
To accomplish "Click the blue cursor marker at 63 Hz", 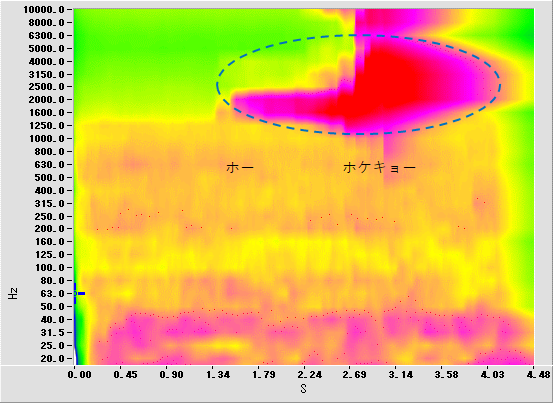I will click(x=79, y=293).
